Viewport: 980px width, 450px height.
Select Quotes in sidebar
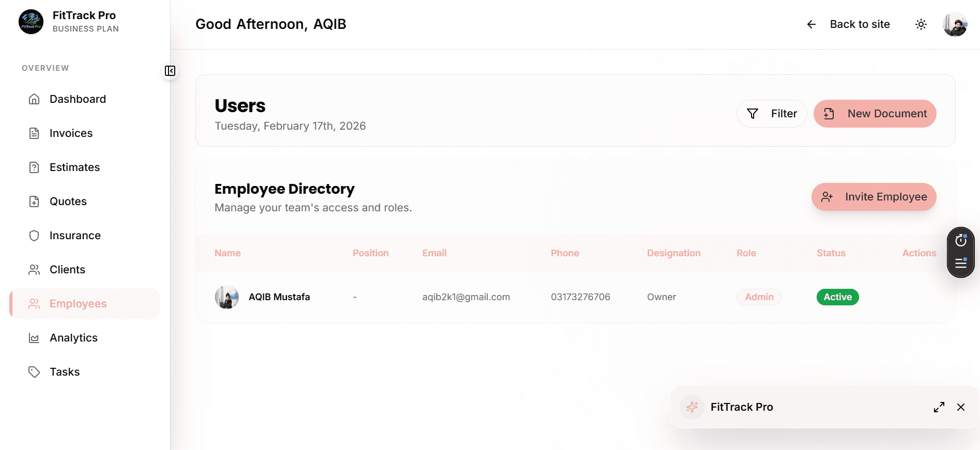pyautogui.click(x=85, y=201)
